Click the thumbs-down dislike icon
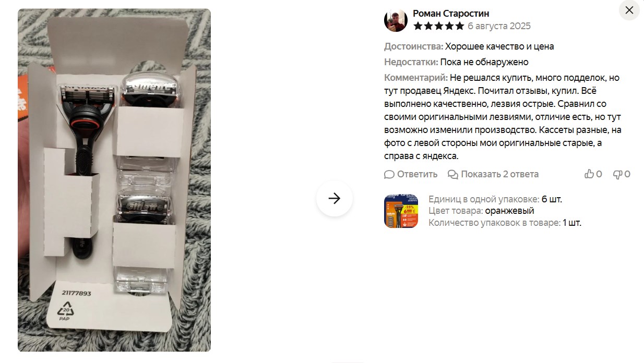The height and width of the screenshot is (363, 644). coord(617,174)
